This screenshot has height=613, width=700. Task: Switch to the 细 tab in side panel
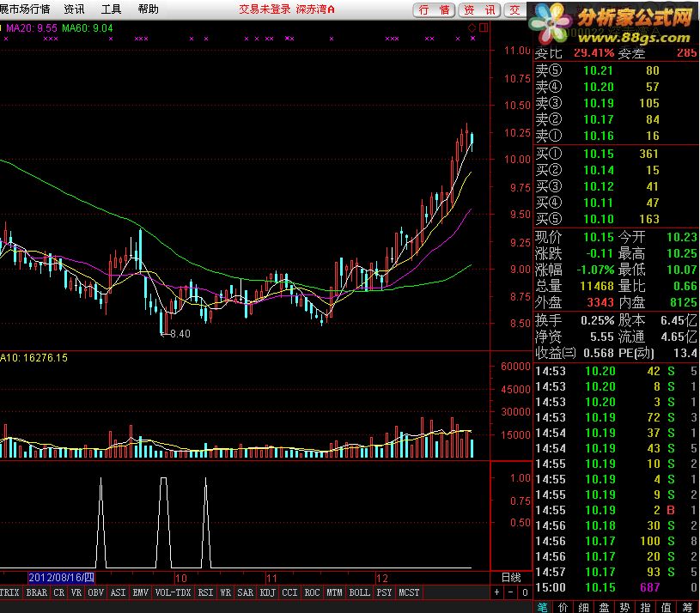click(583, 607)
